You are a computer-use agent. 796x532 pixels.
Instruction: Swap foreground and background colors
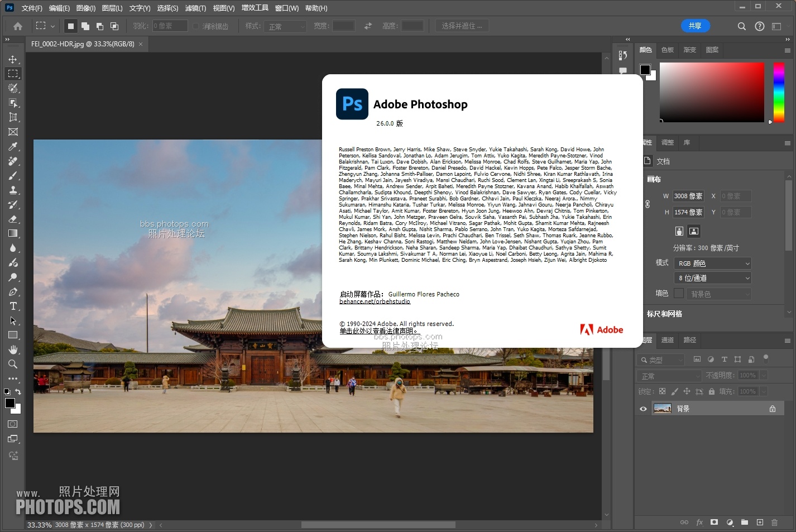[x=18, y=391]
